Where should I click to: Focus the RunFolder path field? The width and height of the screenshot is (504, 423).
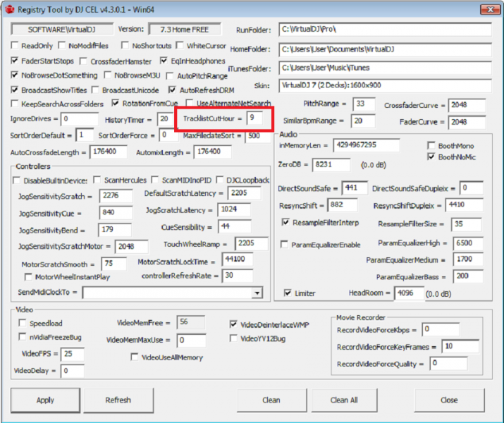[385, 30]
